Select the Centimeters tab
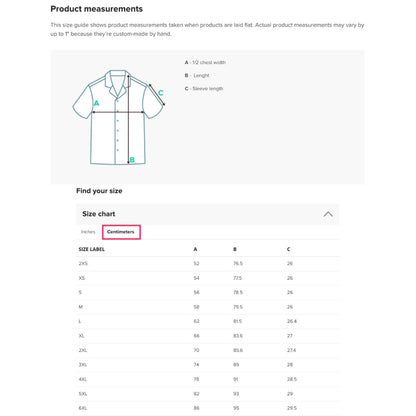 pos(121,232)
